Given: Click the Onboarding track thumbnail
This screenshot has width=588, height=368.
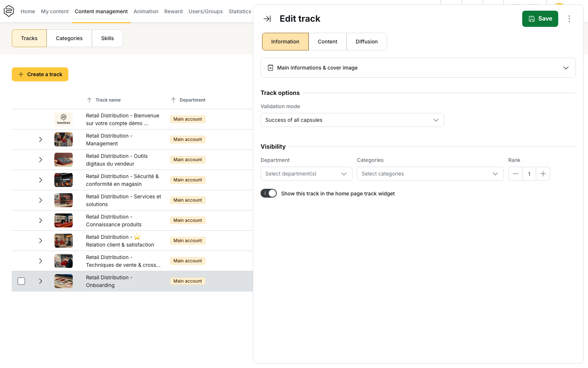Looking at the screenshot, I should pos(64,281).
